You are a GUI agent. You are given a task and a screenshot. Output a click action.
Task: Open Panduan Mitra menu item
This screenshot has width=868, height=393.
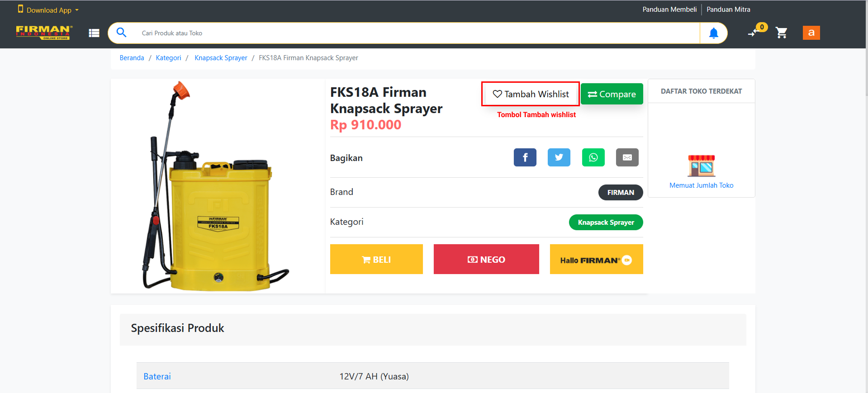pos(728,9)
